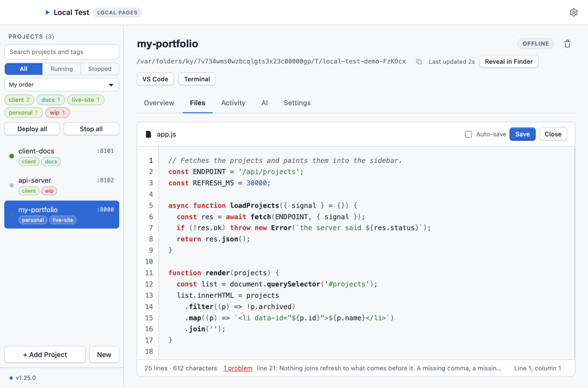Toggle the wip tag filter
588x388 pixels.
coord(57,113)
